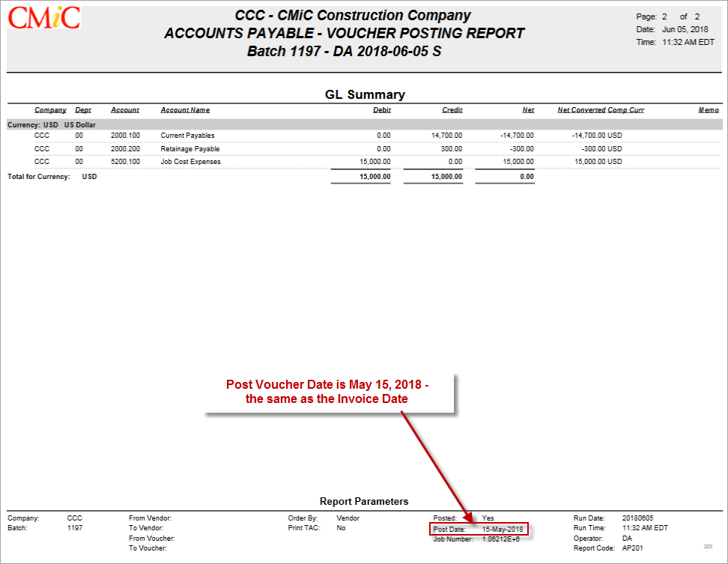The image size is (728, 564).
Task: Click the 0.00 credit in Job Cost Expenses row
Action: (x=455, y=162)
